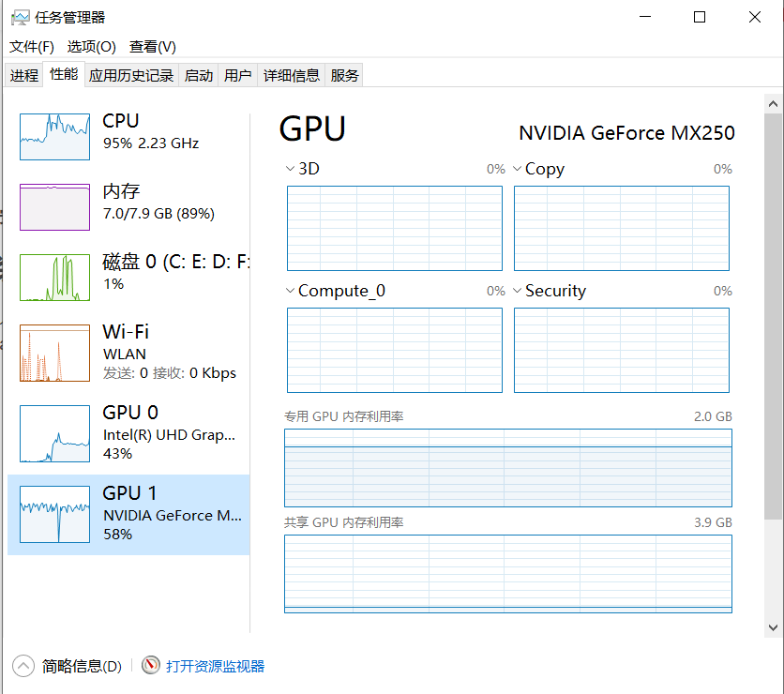Click the Compute_0 engine utilization graph
This screenshot has height=694, width=784.
pos(395,351)
